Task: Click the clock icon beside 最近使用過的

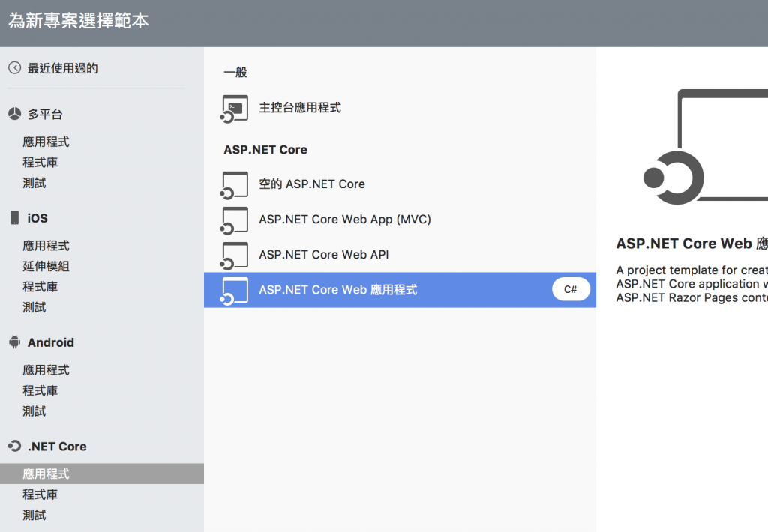Action: 15,67
